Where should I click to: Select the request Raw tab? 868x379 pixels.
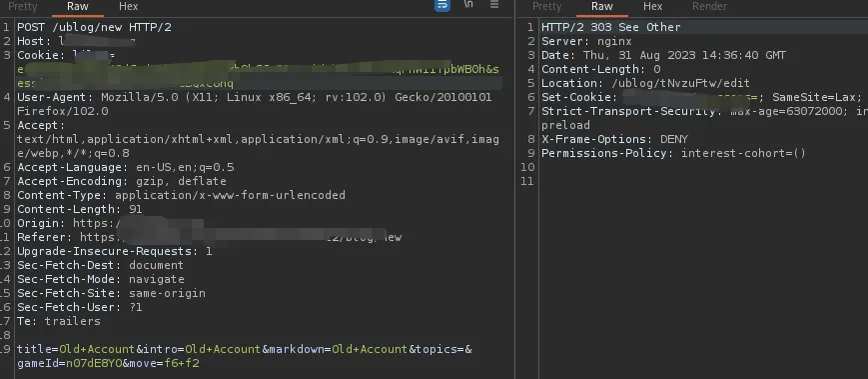78,7
